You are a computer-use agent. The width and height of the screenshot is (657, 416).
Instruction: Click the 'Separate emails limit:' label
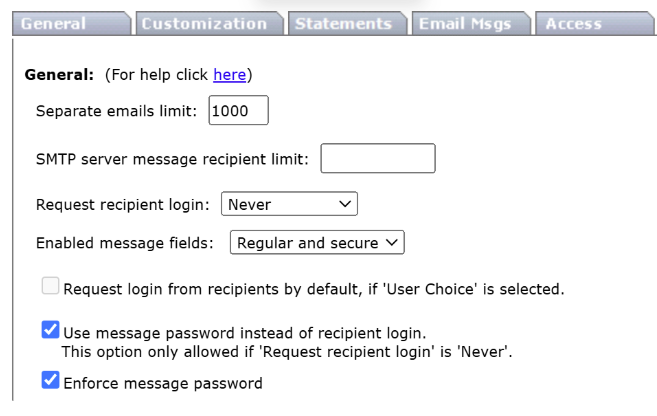pyautogui.click(x=117, y=110)
